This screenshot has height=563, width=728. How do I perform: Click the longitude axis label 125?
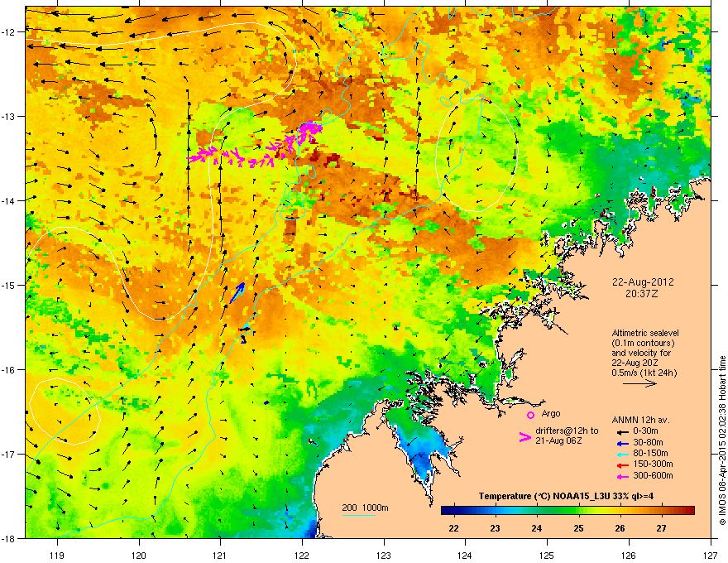pos(547,555)
